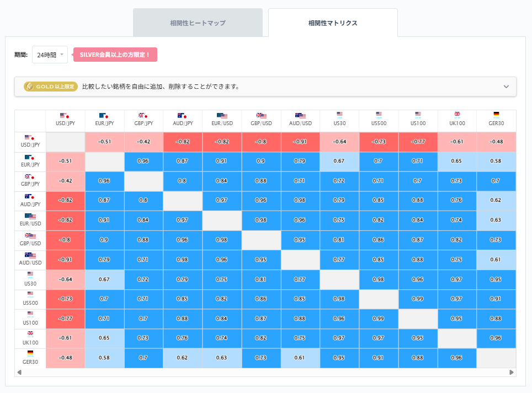The image size is (532, 393).
Task: Open the 期間 period dropdown showing 24時間
Action: pos(49,54)
